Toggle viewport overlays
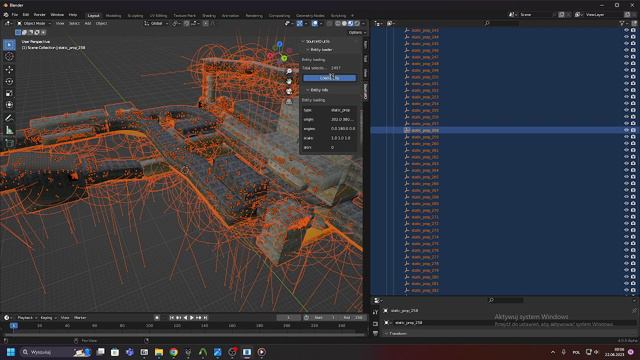Viewport: 640px width, 360px height. pyautogui.click(x=315, y=23)
